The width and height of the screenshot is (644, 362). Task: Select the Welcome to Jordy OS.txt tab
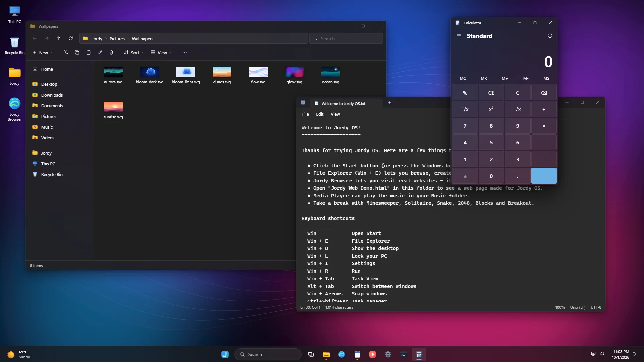[x=343, y=104]
